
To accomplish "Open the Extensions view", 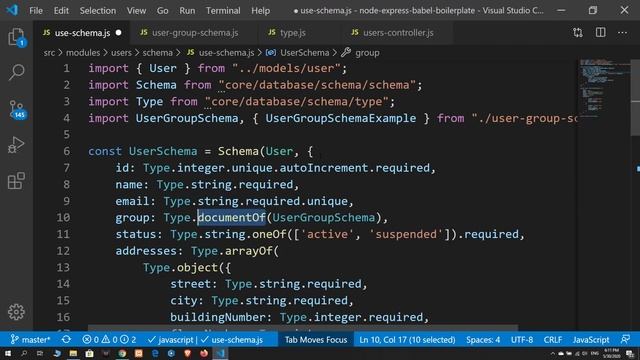I will click(16, 181).
